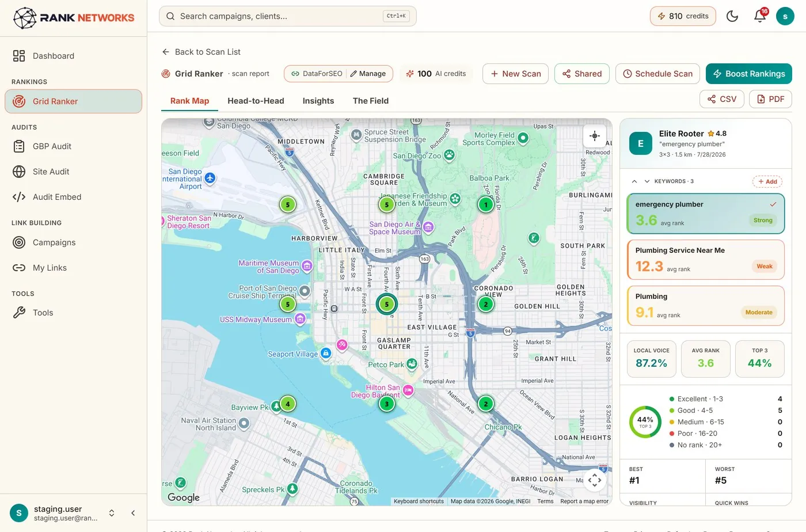
Task: Switch to The Field tab
Action: tap(371, 101)
